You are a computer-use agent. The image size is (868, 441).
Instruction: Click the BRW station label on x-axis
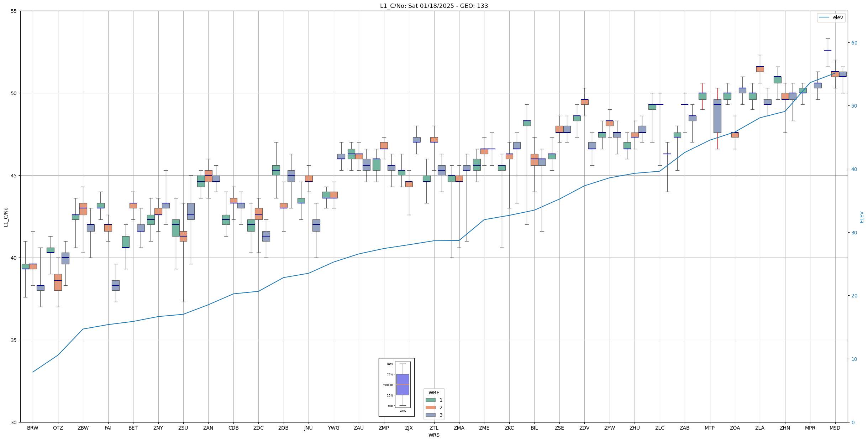coord(33,428)
